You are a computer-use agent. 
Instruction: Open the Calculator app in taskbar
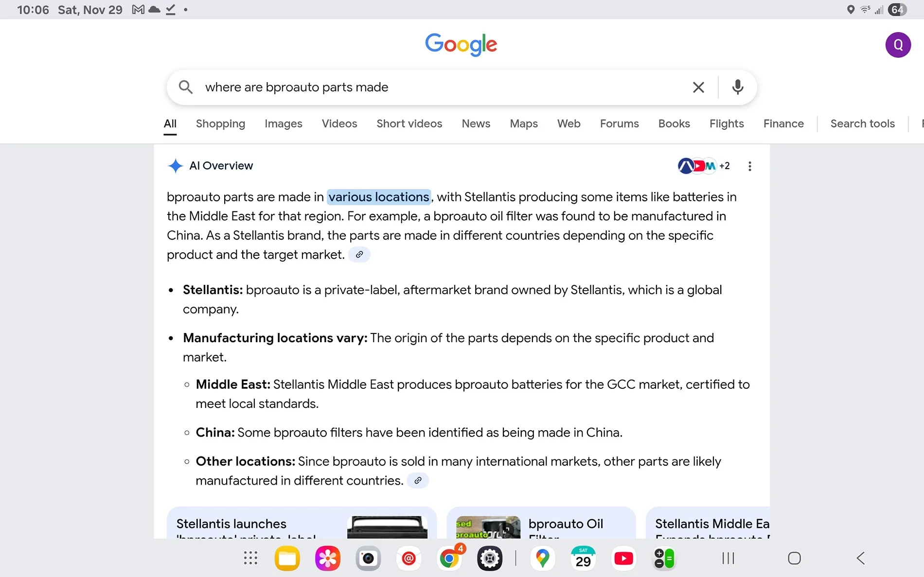tap(664, 558)
